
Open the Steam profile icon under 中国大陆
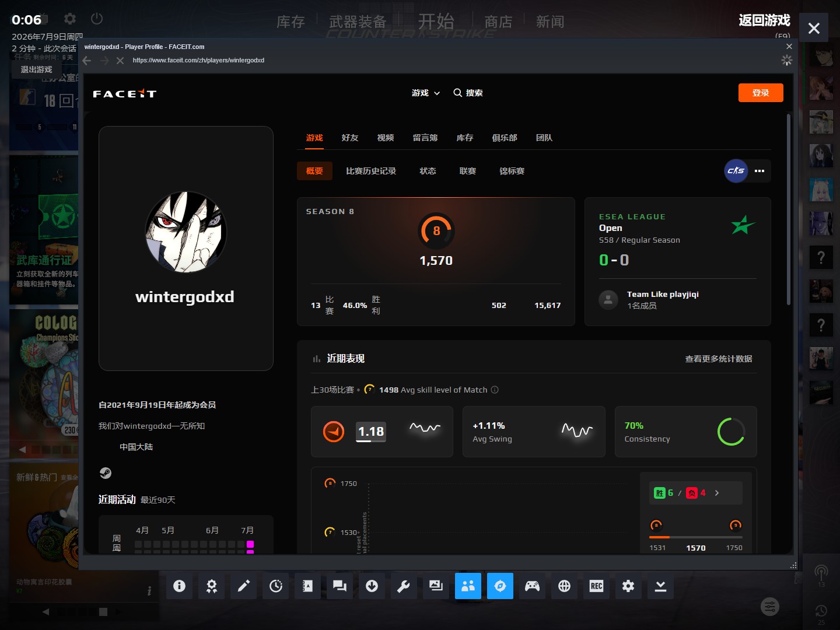point(106,473)
